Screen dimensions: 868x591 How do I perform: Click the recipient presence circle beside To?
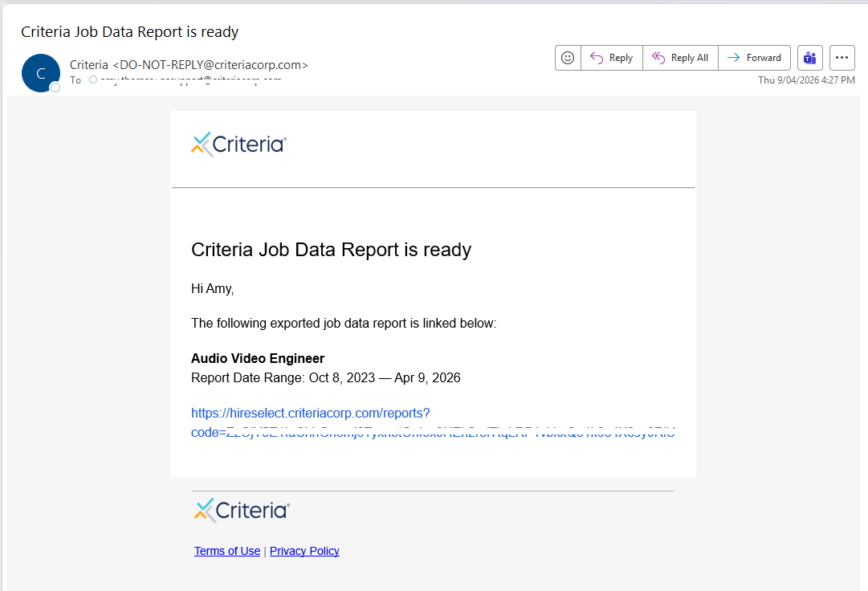92,79
